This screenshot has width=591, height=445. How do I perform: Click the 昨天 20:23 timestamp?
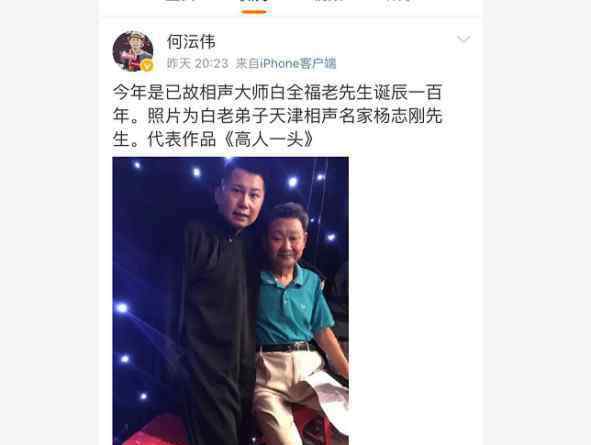pyautogui.click(x=198, y=63)
